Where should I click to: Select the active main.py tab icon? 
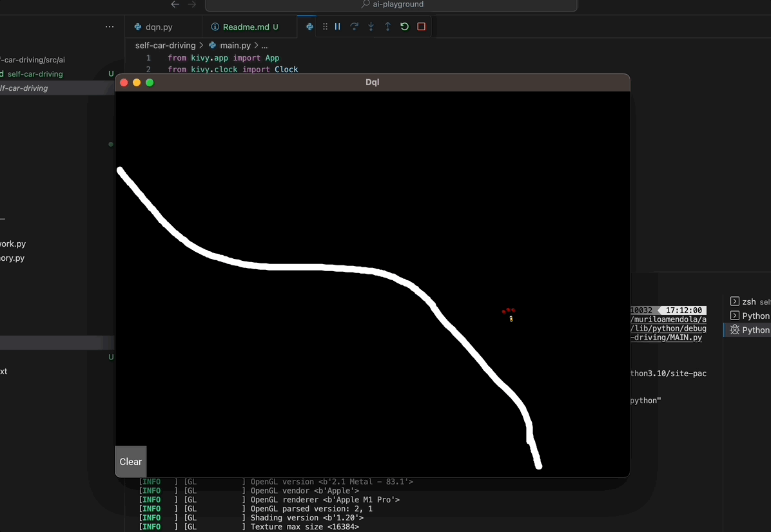[309, 26]
